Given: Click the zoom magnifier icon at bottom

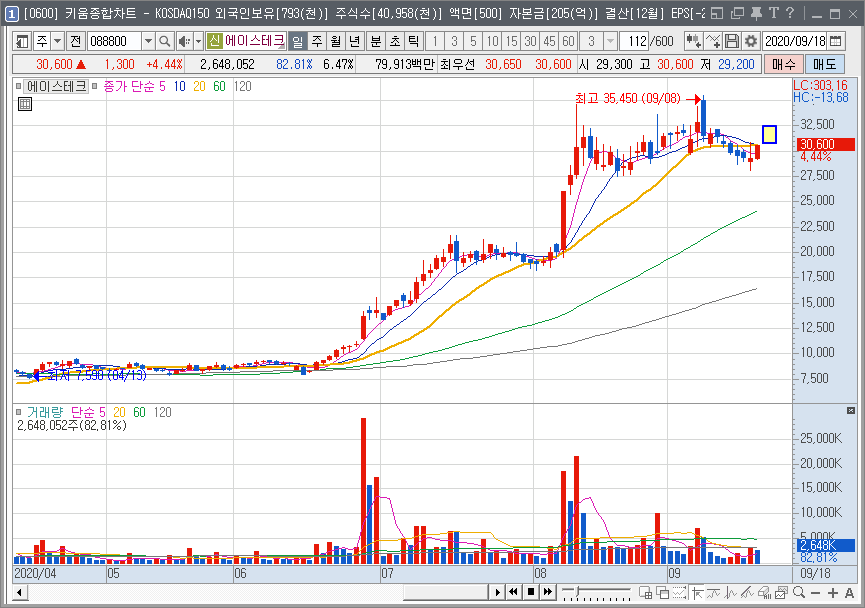Looking at the screenshot, I should 798,593.
